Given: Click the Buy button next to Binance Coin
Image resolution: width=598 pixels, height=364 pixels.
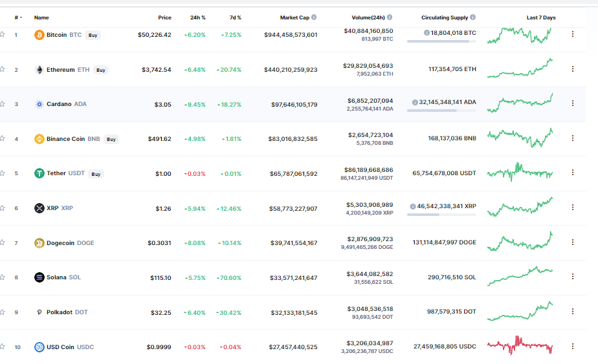Looking at the screenshot, I should pos(111,140).
